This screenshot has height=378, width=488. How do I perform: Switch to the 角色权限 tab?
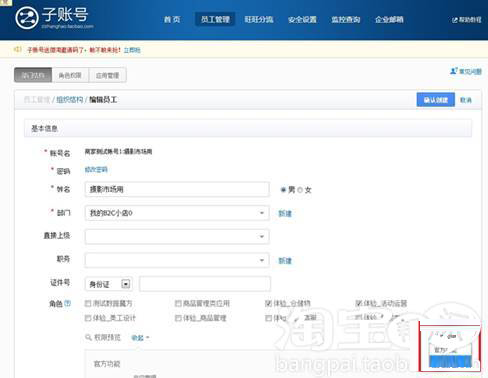[70, 75]
